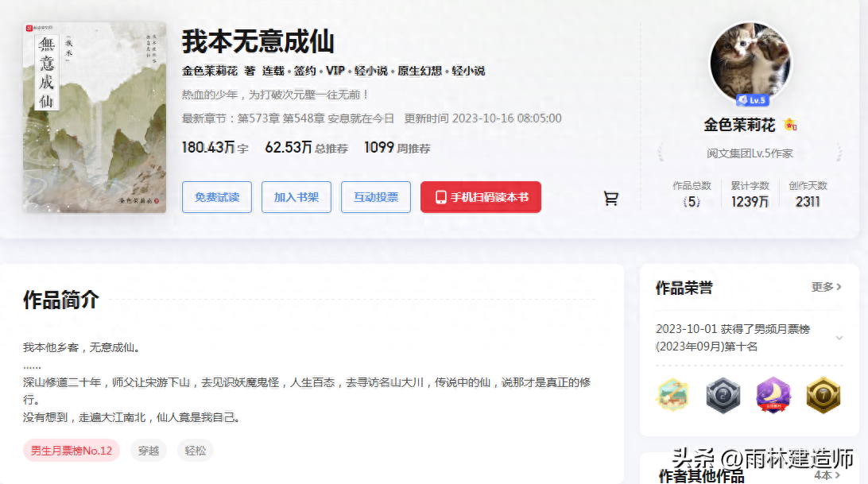Click the phone icon in the red button
868x484 pixels.
click(x=443, y=196)
